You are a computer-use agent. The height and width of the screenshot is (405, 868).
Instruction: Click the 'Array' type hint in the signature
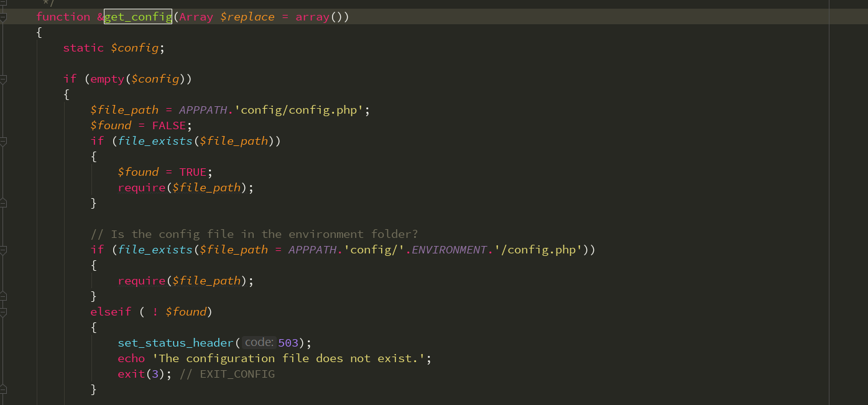click(196, 17)
